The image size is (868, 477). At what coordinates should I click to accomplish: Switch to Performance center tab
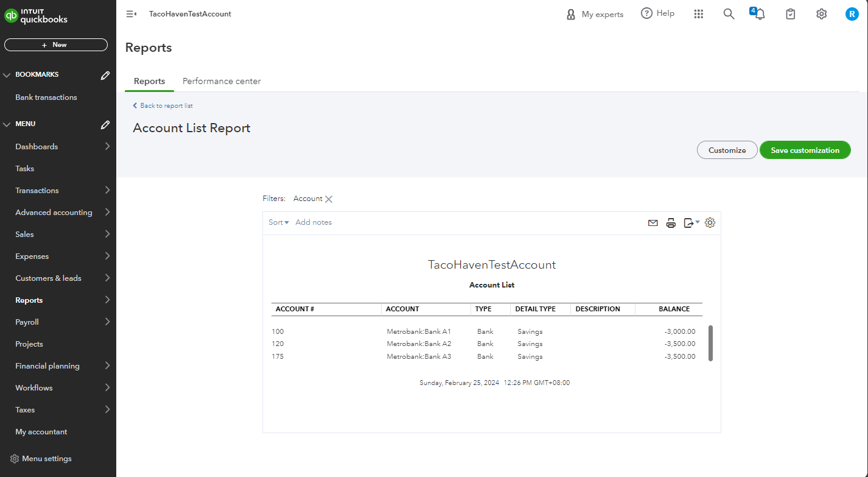(222, 81)
